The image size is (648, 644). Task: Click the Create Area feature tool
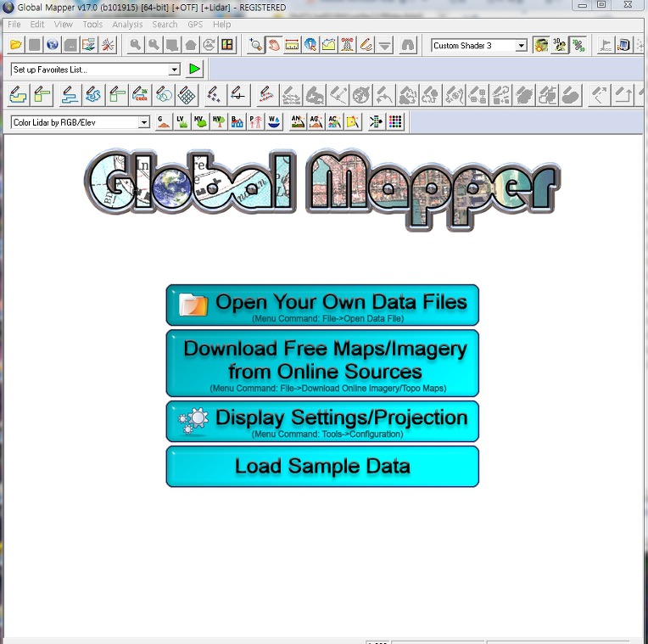pyautogui.click(x=18, y=95)
